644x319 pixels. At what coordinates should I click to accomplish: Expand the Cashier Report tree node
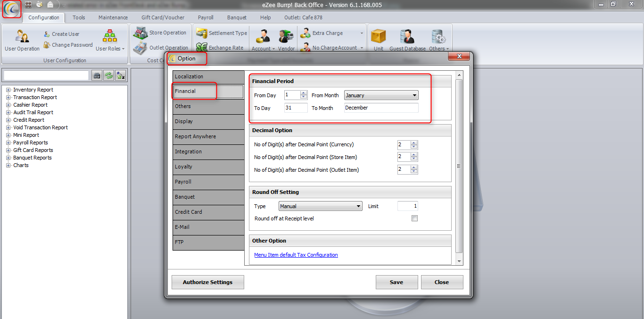(8, 105)
